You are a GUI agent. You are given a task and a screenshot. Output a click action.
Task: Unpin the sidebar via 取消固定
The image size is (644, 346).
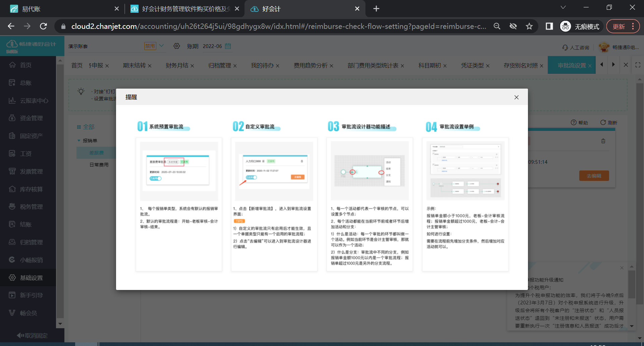click(x=33, y=335)
